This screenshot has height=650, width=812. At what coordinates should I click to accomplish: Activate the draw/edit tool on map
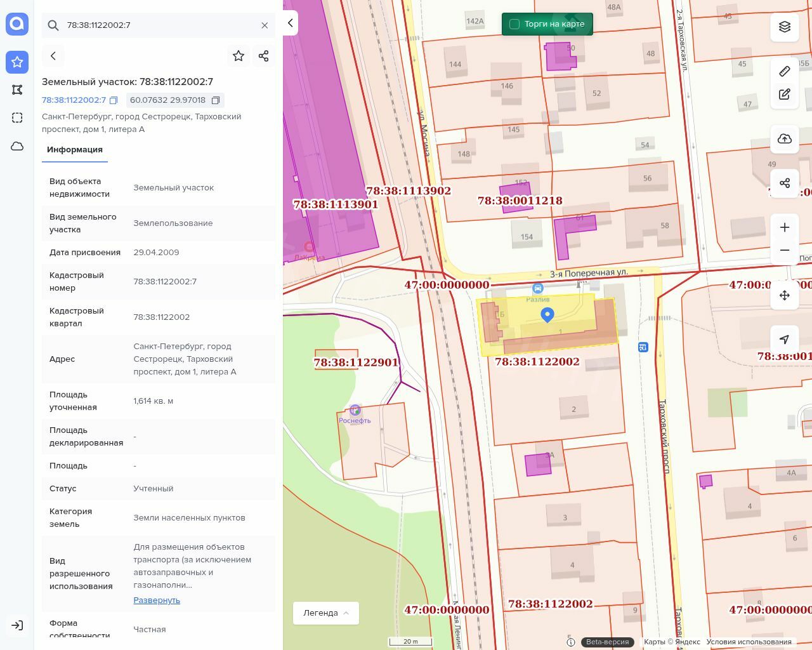point(785,95)
